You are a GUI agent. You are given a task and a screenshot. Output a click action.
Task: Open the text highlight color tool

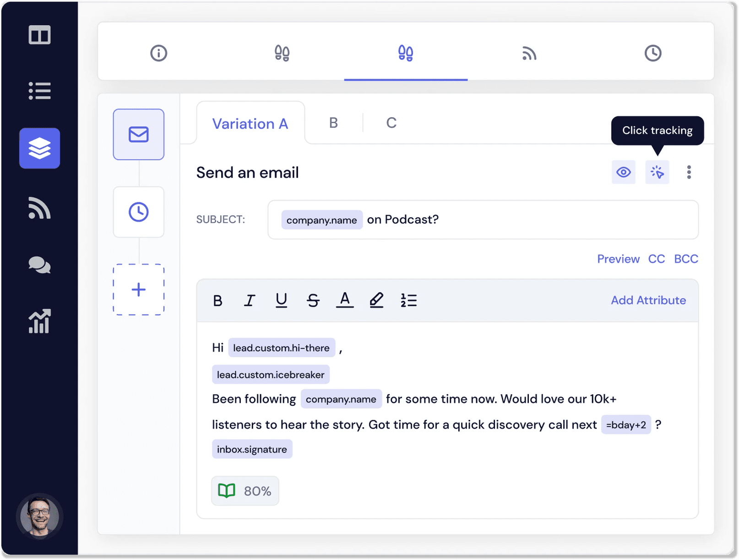point(376,300)
